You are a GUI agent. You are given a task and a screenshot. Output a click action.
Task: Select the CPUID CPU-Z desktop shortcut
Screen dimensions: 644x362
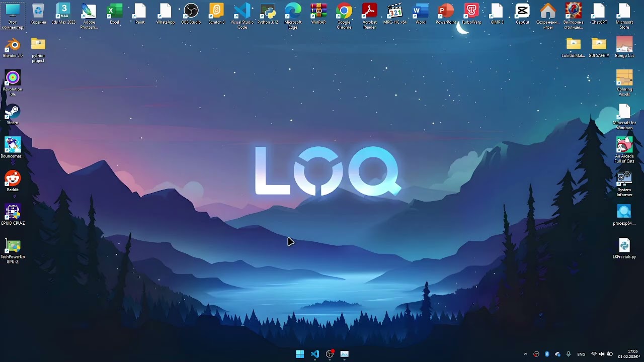click(13, 215)
